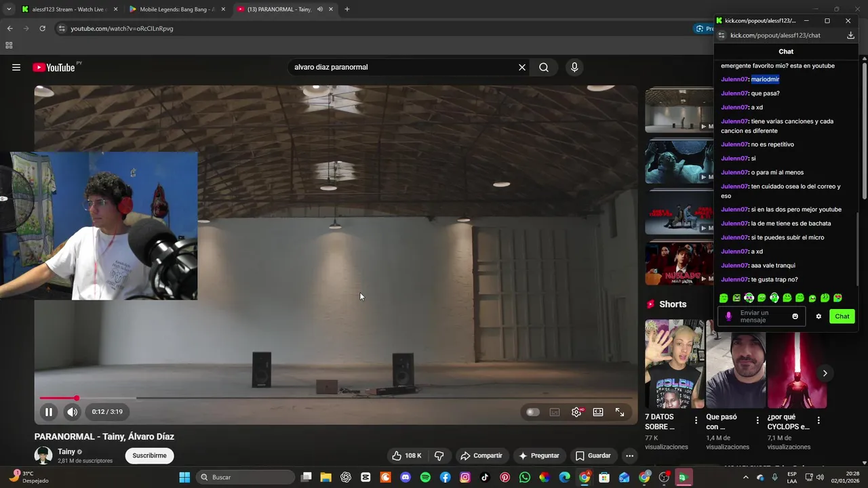The width and height of the screenshot is (868, 488).
Task: Open site information icon in address bar
Action: click(x=62, y=28)
